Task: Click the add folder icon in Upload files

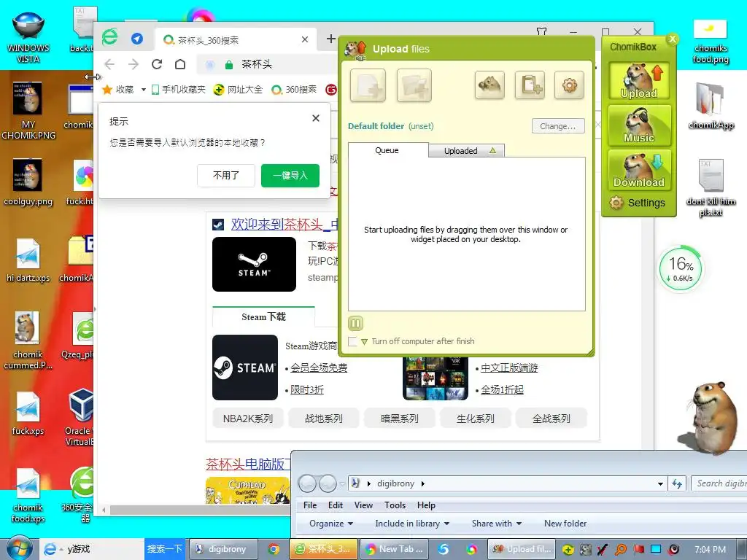Action: click(x=414, y=86)
